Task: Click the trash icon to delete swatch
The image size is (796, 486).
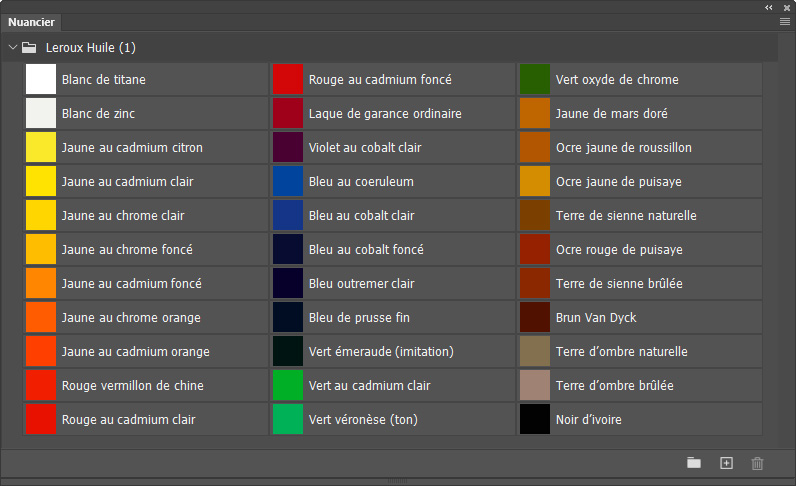Action: click(x=757, y=463)
